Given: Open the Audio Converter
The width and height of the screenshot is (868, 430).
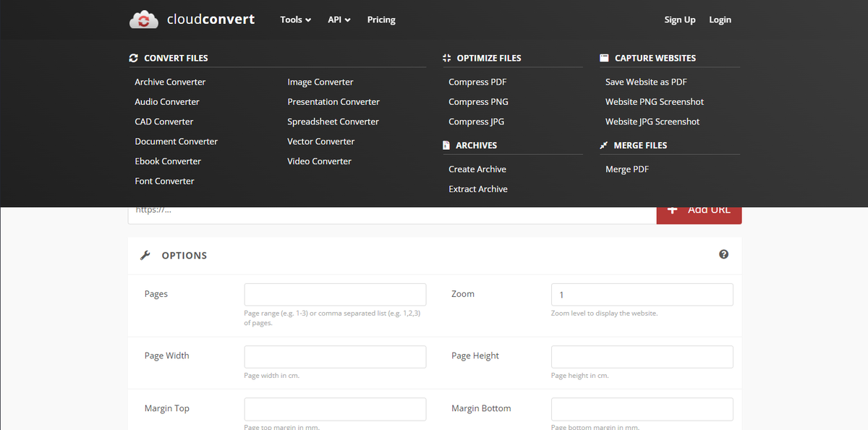Looking at the screenshot, I should pos(167,102).
